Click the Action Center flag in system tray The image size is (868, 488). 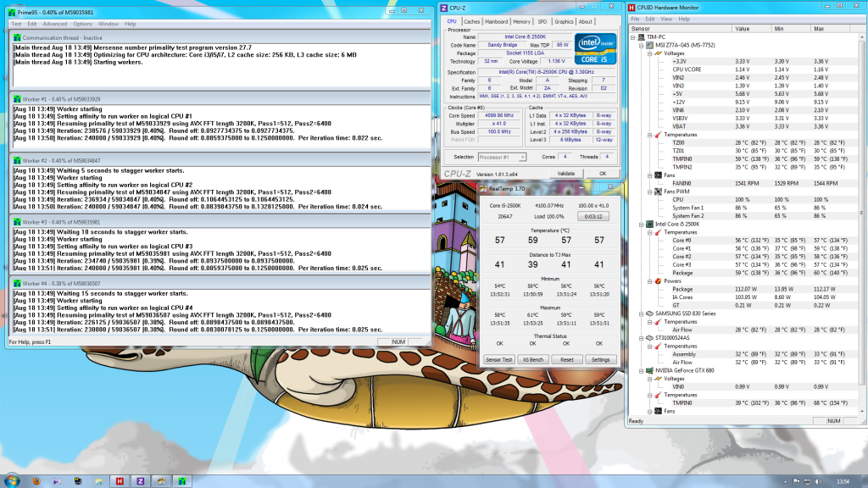[x=797, y=482]
